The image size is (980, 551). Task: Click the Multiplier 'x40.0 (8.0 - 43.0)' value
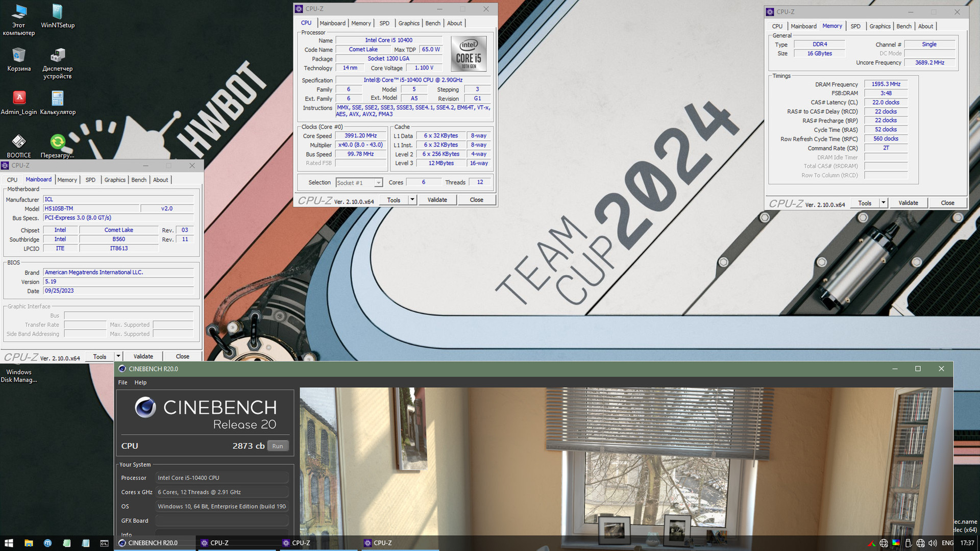360,145
